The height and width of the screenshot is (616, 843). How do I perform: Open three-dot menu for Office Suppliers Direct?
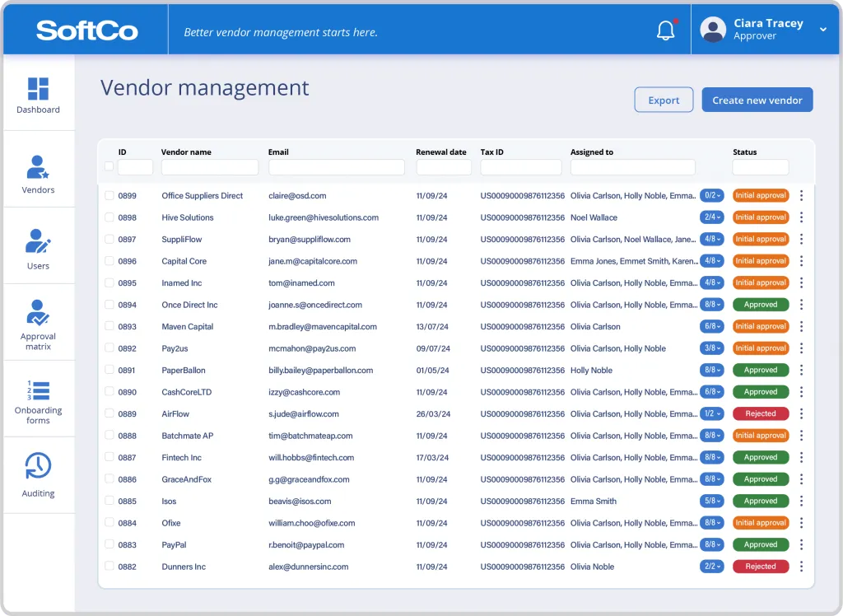point(801,196)
